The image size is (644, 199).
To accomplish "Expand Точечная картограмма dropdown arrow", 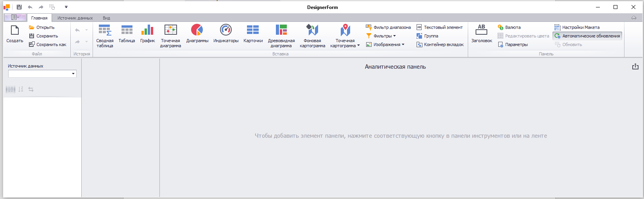I will click(x=358, y=46).
